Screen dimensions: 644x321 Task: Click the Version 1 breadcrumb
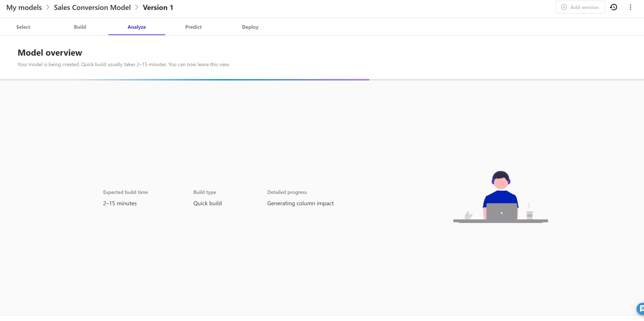pyautogui.click(x=158, y=7)
